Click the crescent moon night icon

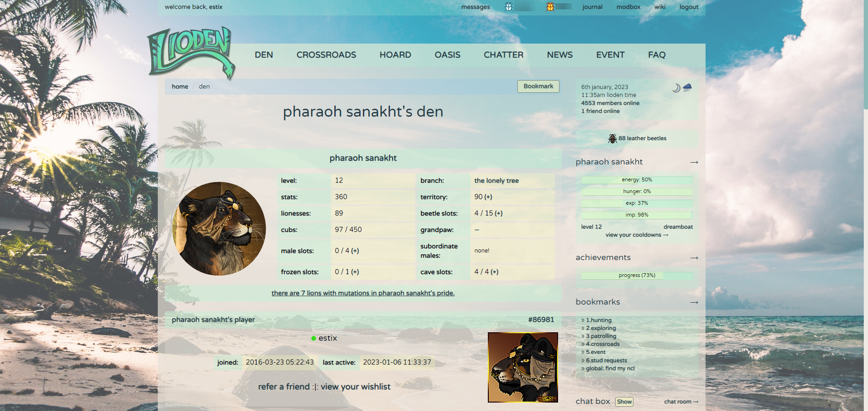[x=676, y=88]
